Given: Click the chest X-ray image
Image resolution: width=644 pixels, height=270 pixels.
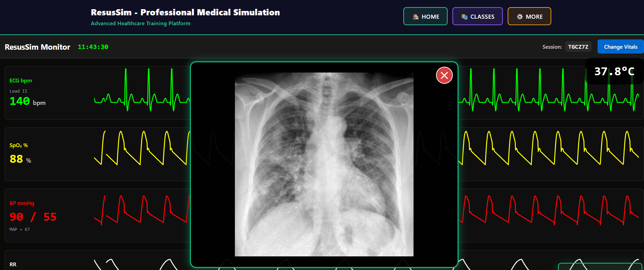Looking at the screenshot, I should [324, 164].
